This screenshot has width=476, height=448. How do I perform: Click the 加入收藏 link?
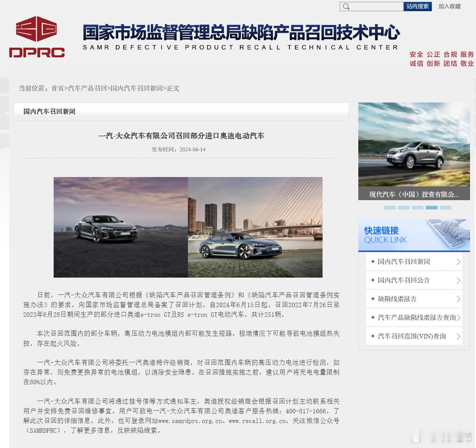pos(449,6)
